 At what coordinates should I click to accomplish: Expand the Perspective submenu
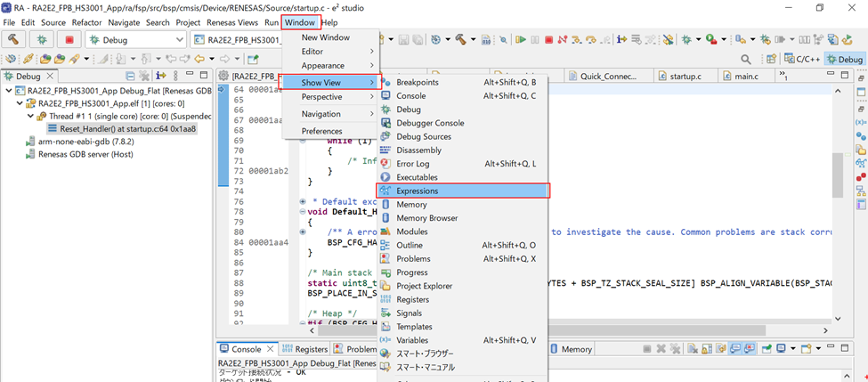coord(330,97)
